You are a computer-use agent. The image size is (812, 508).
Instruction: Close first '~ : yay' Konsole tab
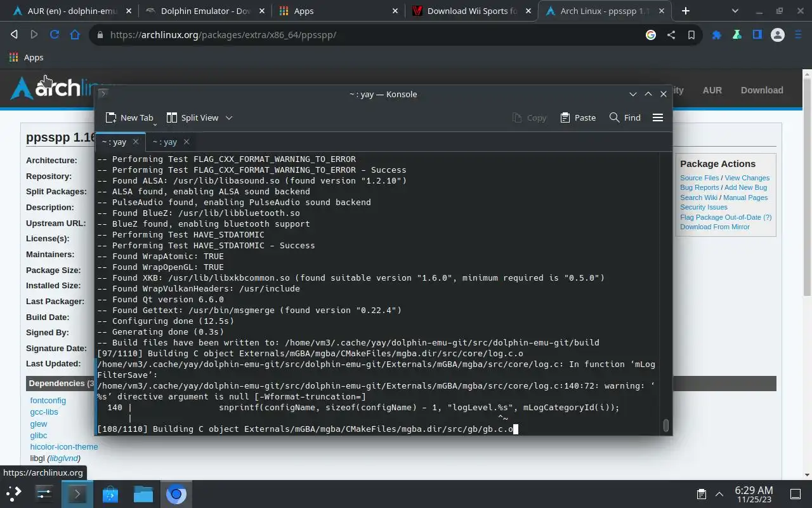click(x=136, y=142)
